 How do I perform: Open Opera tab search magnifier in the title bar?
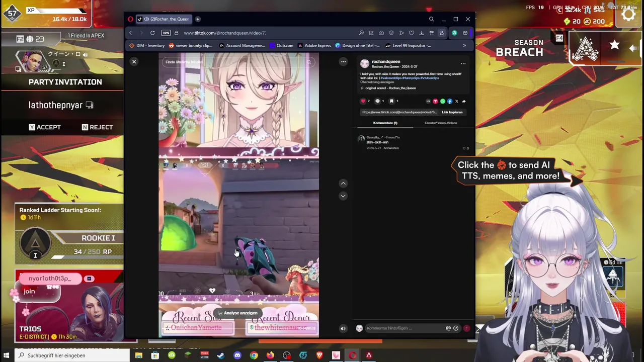[x=431, y=19]
